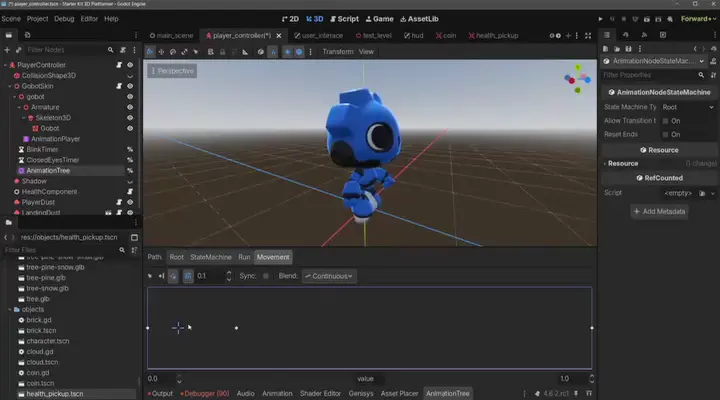Click the Perspective view button

click(x=172, y=71)
